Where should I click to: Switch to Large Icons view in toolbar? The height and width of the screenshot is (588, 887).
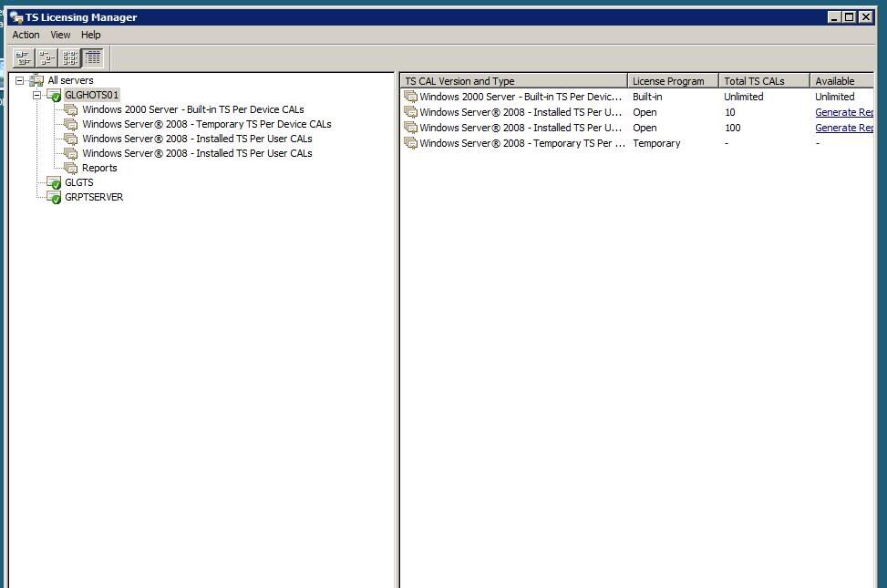pos(23,57)
